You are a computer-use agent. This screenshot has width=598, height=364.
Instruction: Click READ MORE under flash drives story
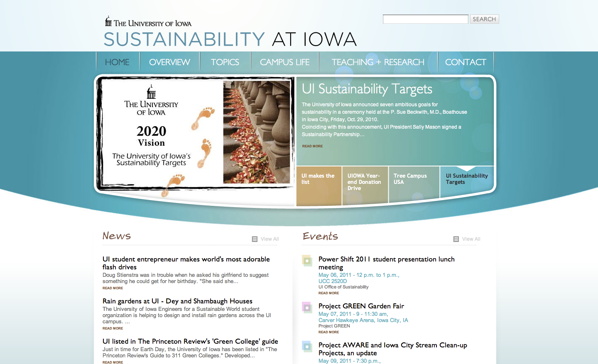[x=113, y=288]
